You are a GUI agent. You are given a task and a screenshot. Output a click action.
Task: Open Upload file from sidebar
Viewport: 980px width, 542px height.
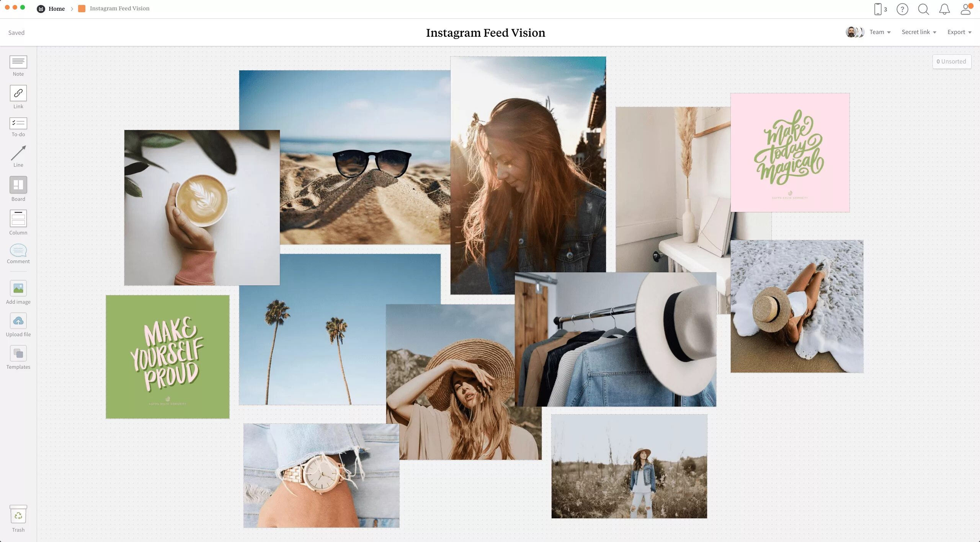tap(18, 321)
